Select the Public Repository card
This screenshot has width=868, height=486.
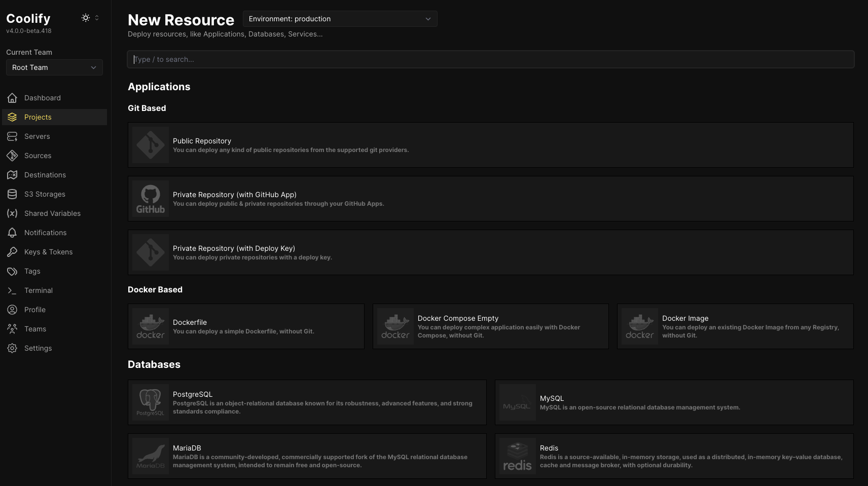pyautogui.click(x=491, y=145)
